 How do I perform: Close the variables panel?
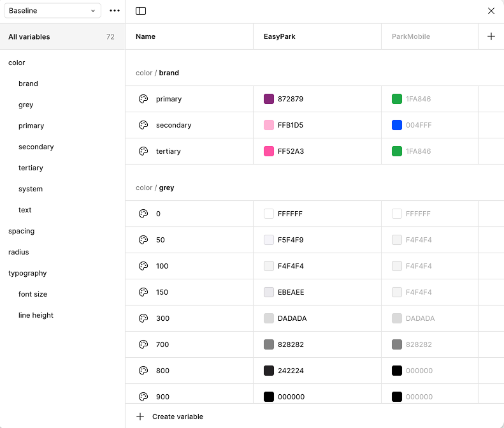pos(491,11)
